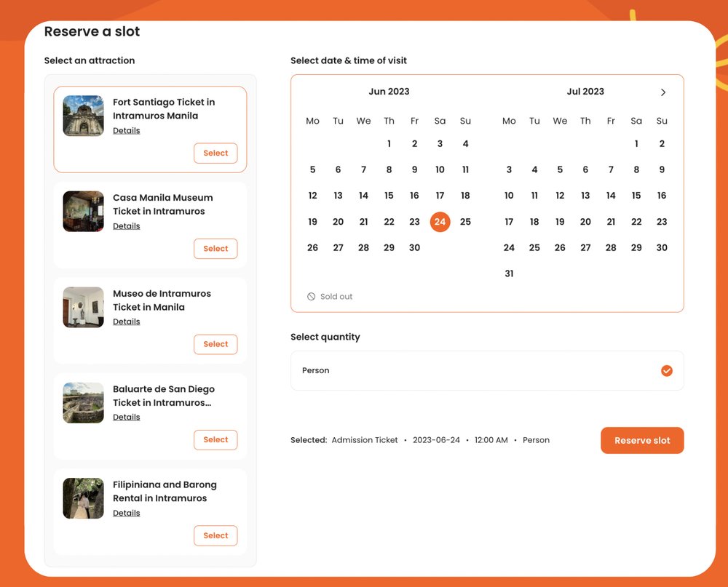Select the Casa Manila Museum Ticket
The image size is (728, 587).
click(x=215, y=248)
